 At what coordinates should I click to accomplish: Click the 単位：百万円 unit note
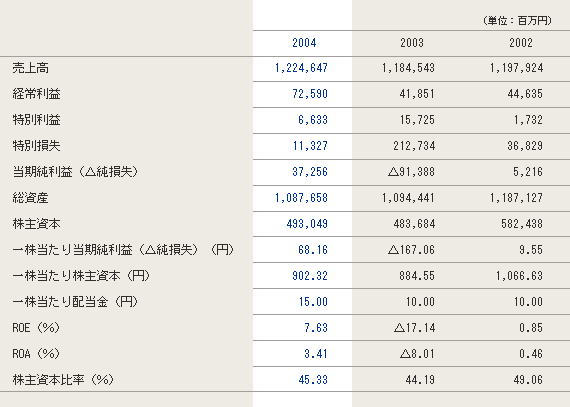517,21
